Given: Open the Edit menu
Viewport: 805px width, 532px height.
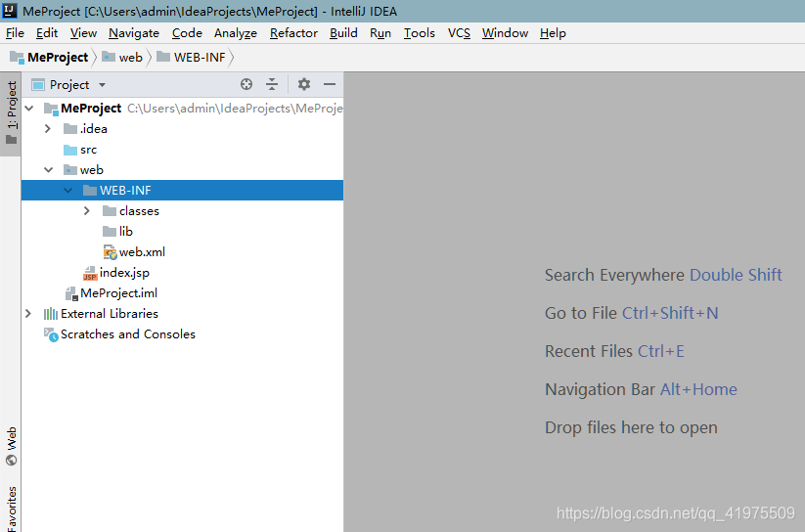Looking at the screenshot, I should click(47, 33).
